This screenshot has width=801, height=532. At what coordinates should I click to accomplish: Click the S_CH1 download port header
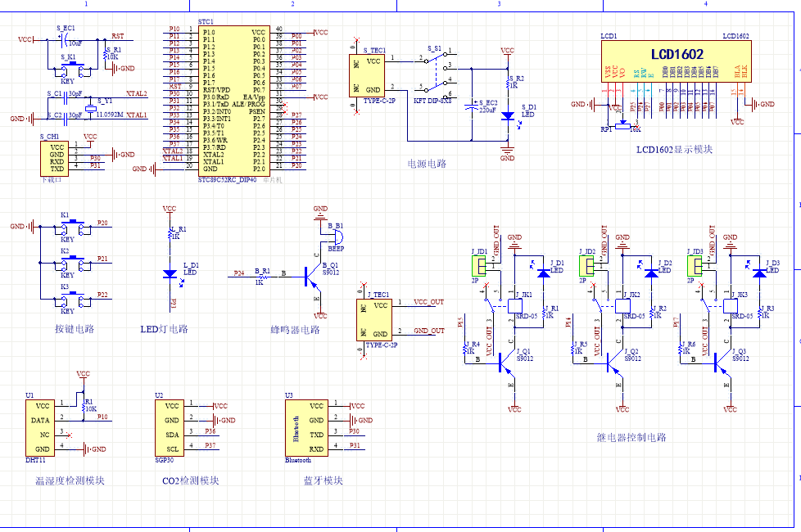(54, 158)
